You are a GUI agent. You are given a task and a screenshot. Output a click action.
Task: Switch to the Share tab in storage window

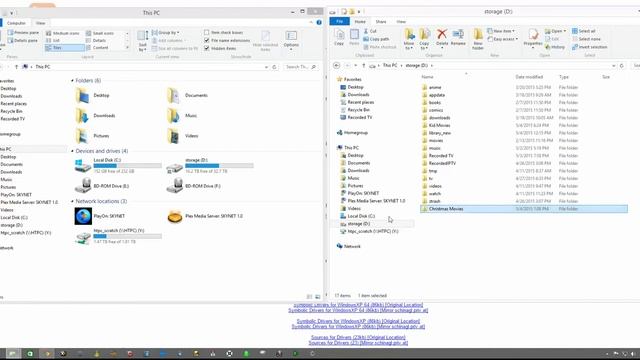[381, 22]
